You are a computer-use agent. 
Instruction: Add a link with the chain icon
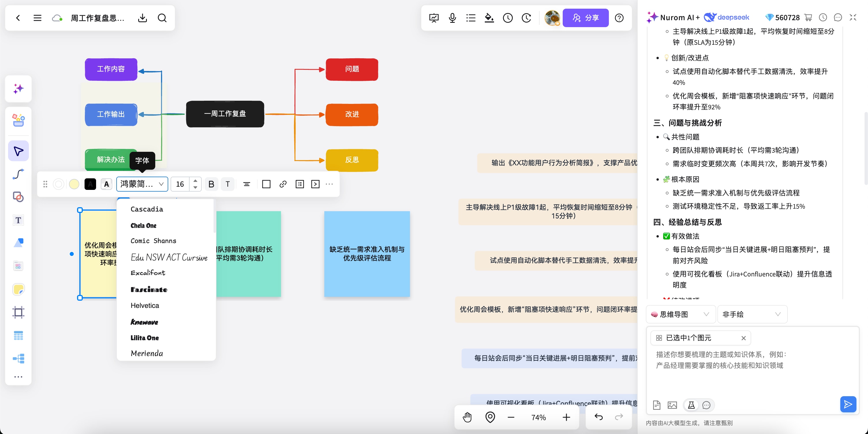(x=283, y=184)
